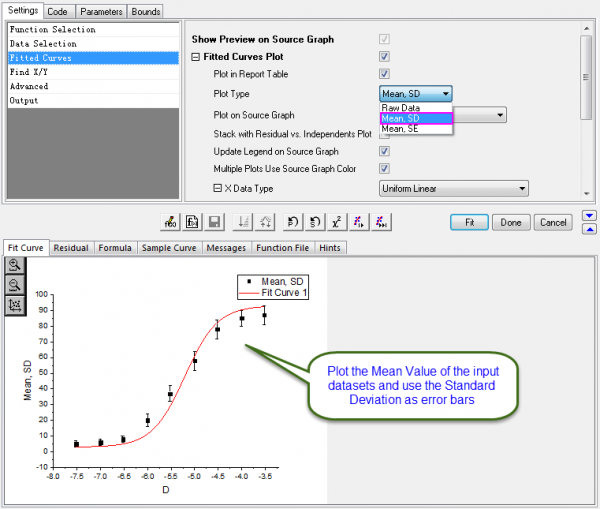The image size is (600, 509).
Task: Open the Parameters tab
Action: coord(103,11)
